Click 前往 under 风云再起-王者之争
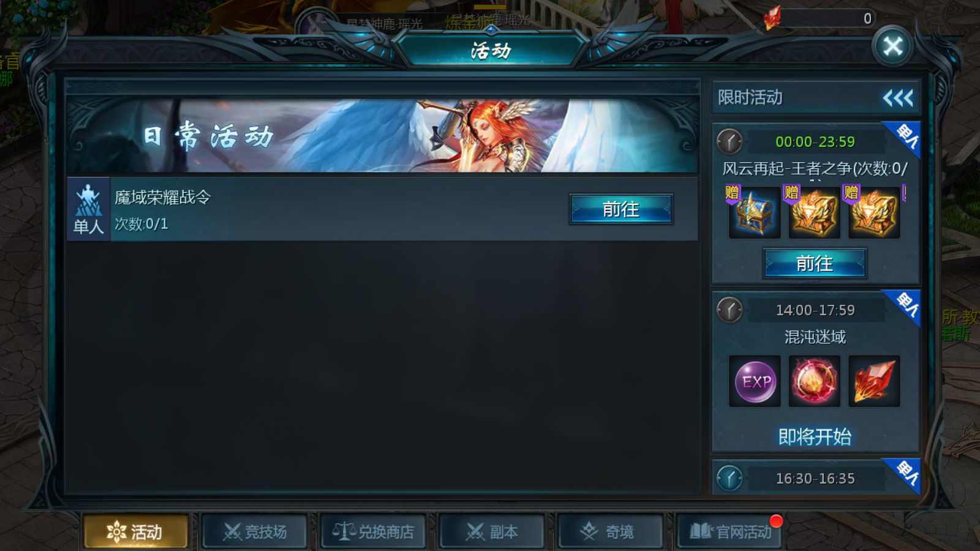Screen dimensions: 980x551 click(x=815, y=264)
